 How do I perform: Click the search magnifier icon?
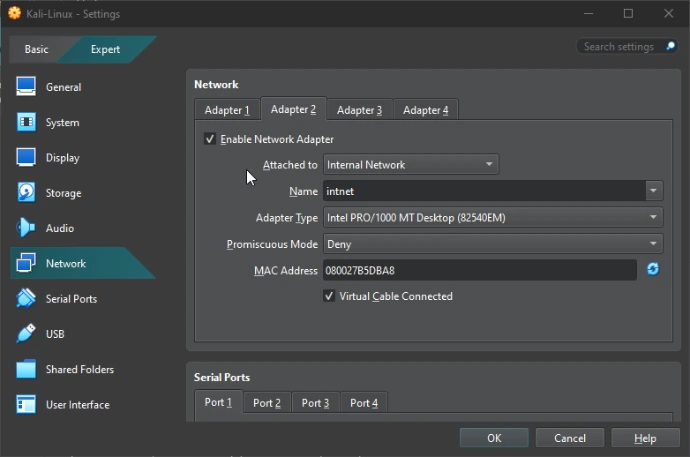670,46
